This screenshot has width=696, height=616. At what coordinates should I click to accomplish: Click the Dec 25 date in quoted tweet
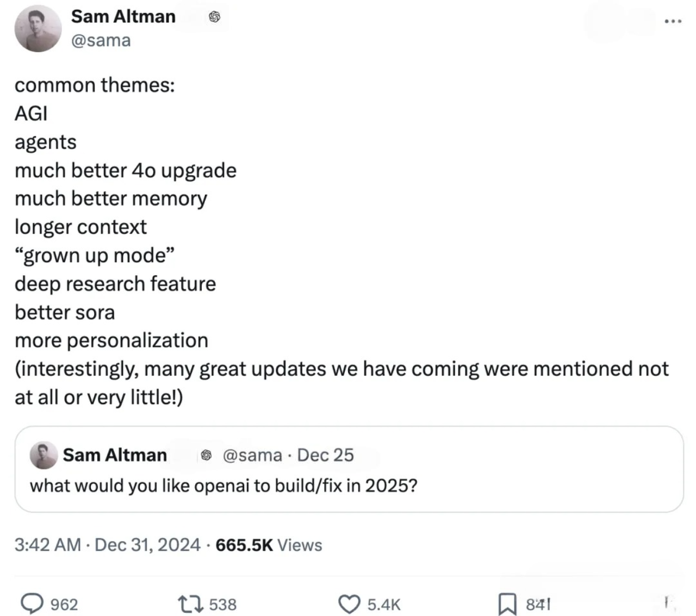pos(326,455)
